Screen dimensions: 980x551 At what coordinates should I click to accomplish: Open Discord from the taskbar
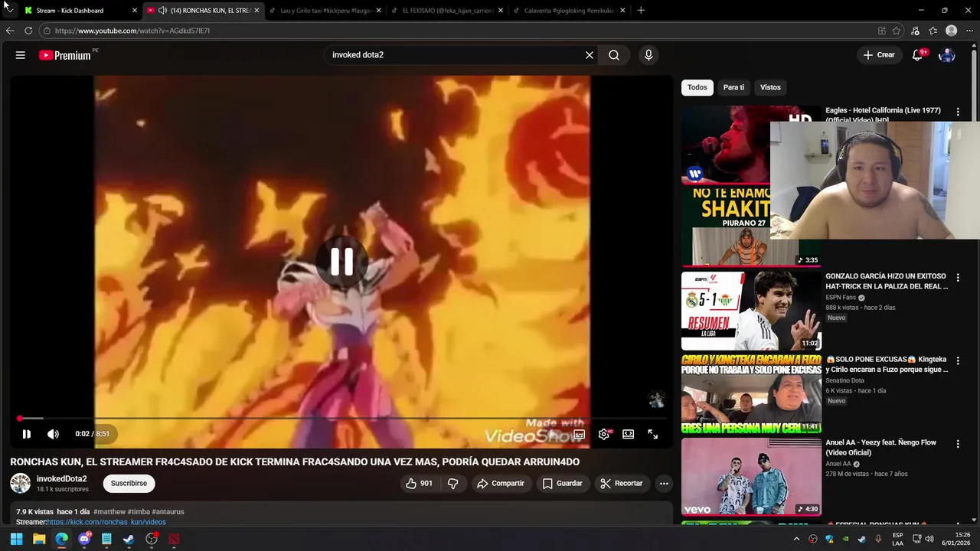84,539
